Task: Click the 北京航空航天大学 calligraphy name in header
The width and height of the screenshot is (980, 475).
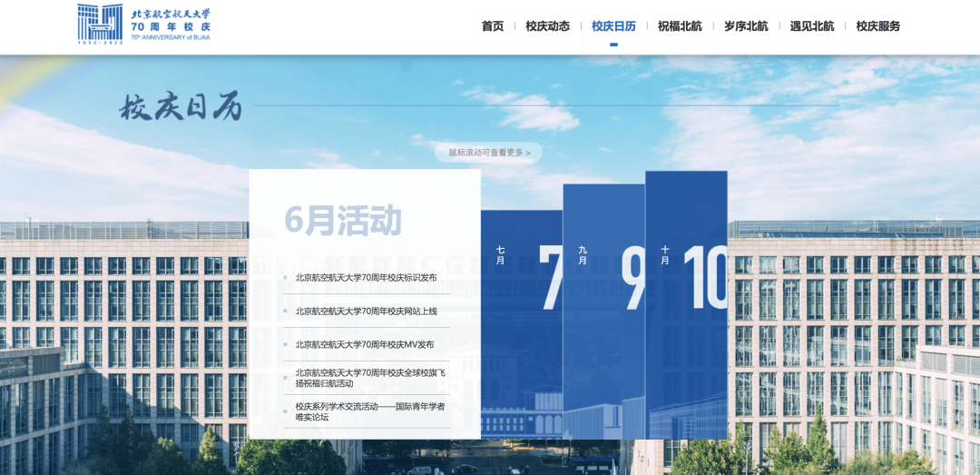Action: [x=171, y=14]
